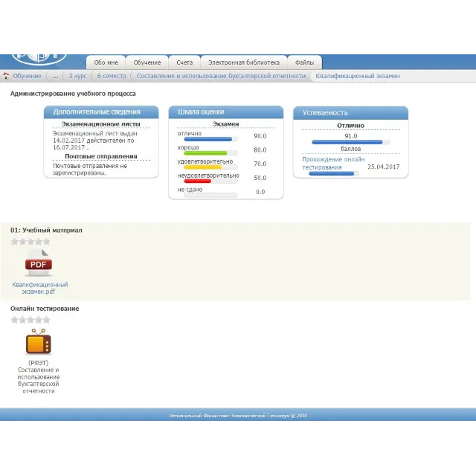Open Прохождение онлайн тестирования link

coord(333,164)
